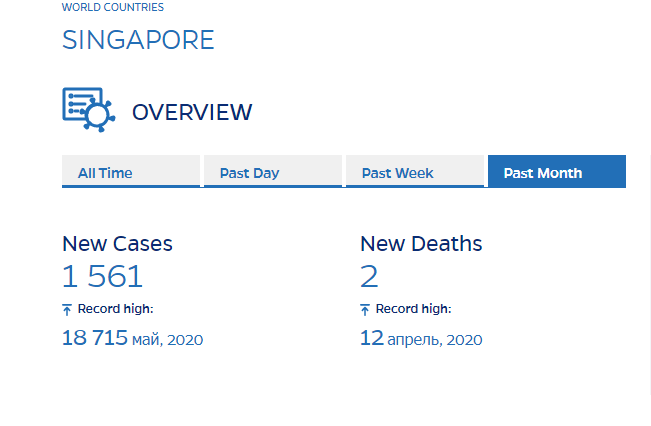Open the WORLD COUNTRIES breadcrumb link
The height and width of the screenshot is (426, 651).
click(x=113, y=7)
